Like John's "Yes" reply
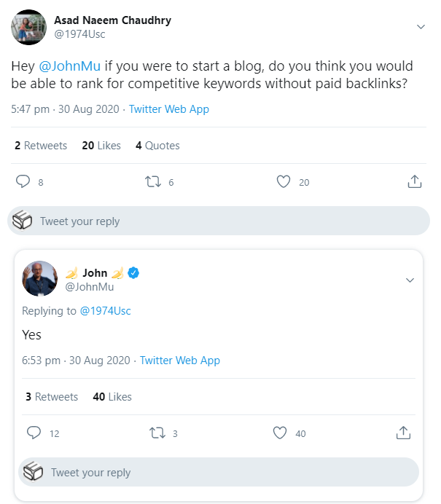Screen dimensions: 441x504 click(x=280, y=433)
